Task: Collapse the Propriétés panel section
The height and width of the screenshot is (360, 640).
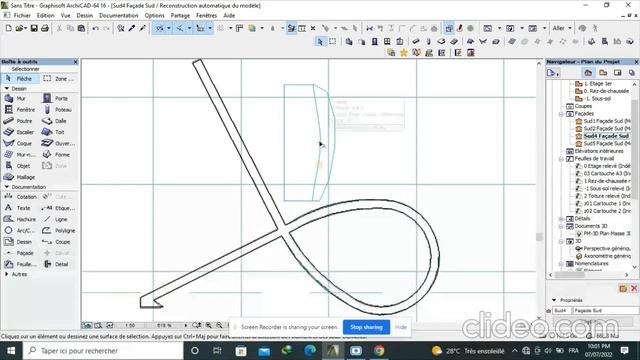Action: pos(554,300)
